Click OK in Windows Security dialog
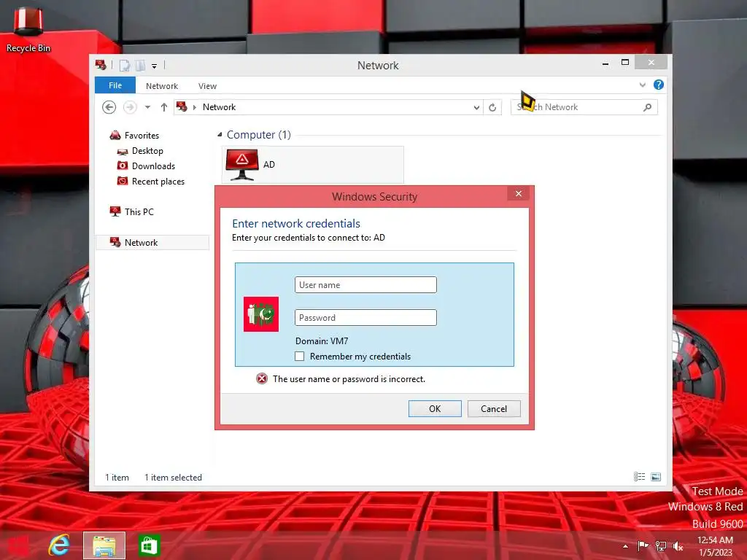747x560 pixels. pos(435,408)
